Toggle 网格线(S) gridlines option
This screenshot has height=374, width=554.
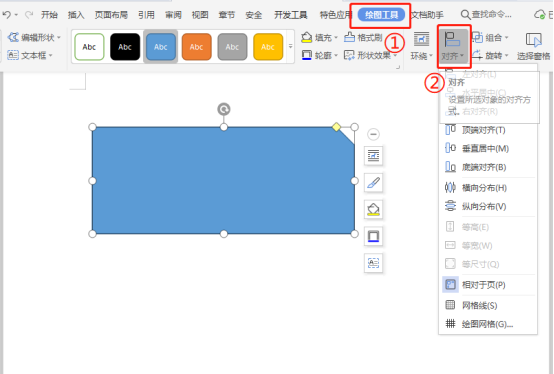[x=488, y=305]
